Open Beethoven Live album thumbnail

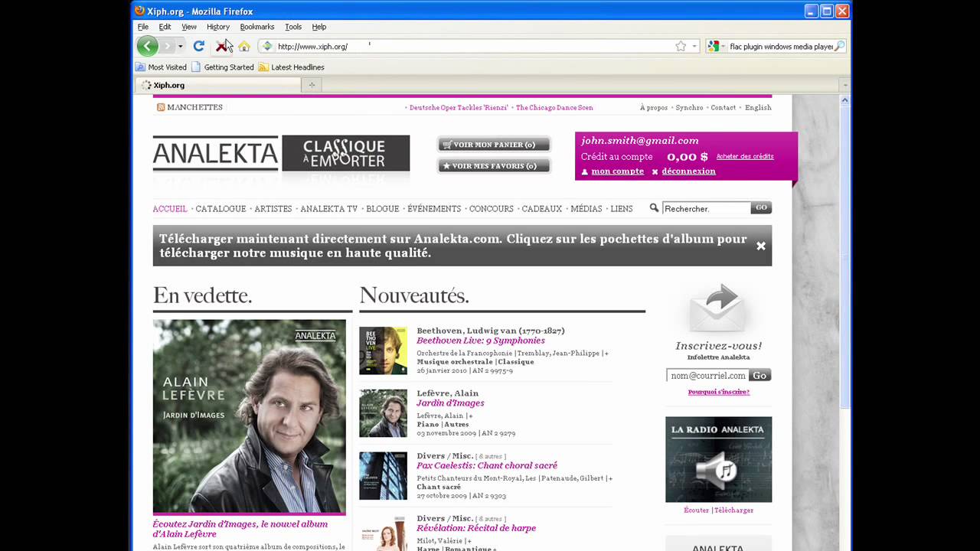(x=384, y=350)
